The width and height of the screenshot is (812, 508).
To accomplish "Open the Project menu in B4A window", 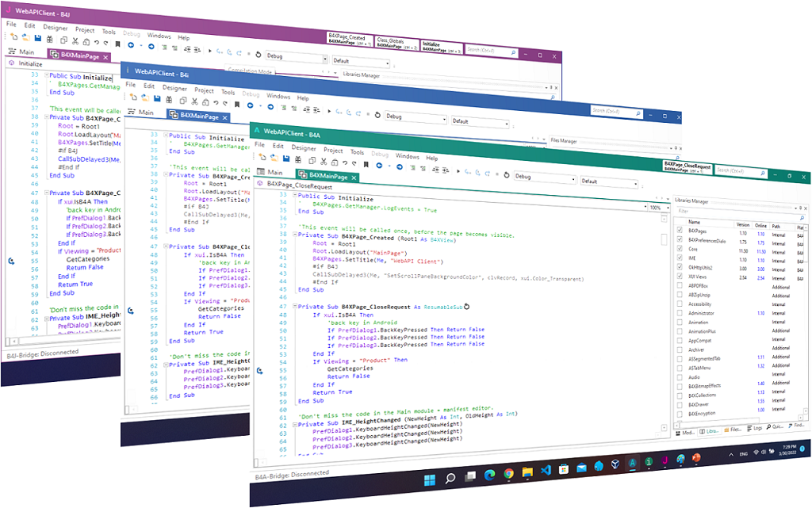I will (x=333, y=150).
